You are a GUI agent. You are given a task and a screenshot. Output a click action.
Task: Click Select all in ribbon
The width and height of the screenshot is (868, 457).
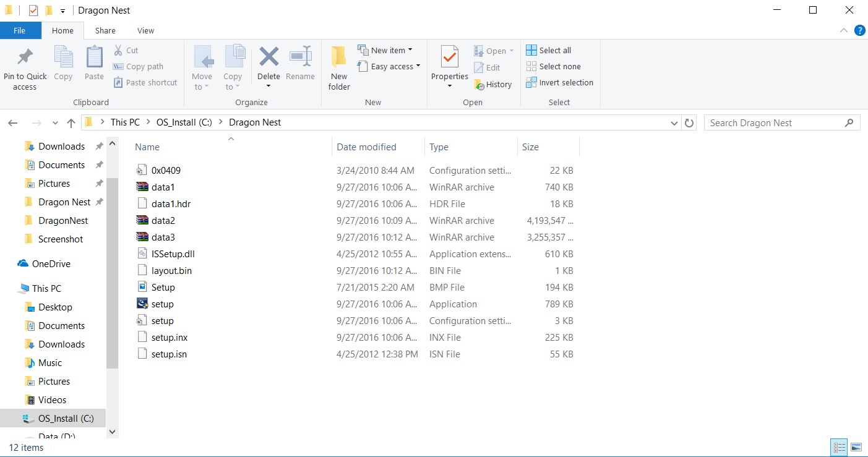pyautogui.click(x=549, y=50)
